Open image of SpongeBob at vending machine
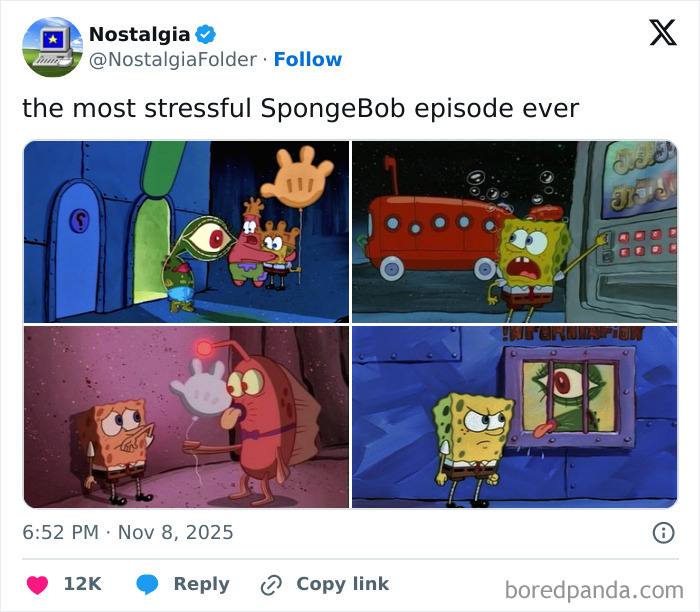The height and width of the screenshot is (612, 700). click(x=514, y=232)
